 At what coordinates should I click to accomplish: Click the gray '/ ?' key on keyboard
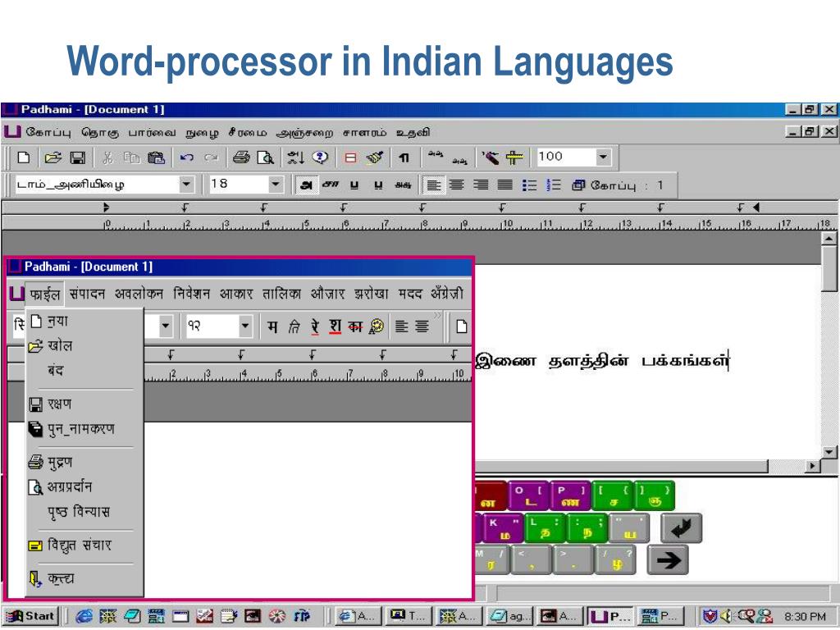[x=615, y=560]
